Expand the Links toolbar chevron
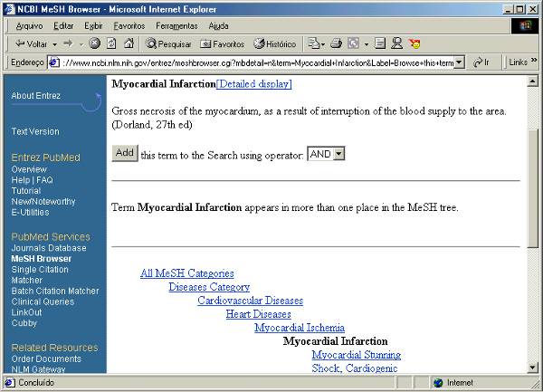The height and width of the screenshot is (392, 543). point(534,61)
